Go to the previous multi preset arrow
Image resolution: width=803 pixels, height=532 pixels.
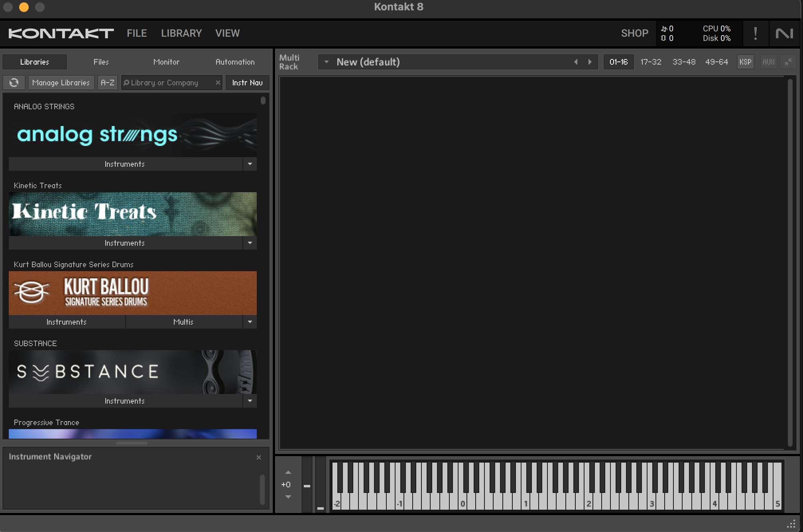click(x=576, y=62)
